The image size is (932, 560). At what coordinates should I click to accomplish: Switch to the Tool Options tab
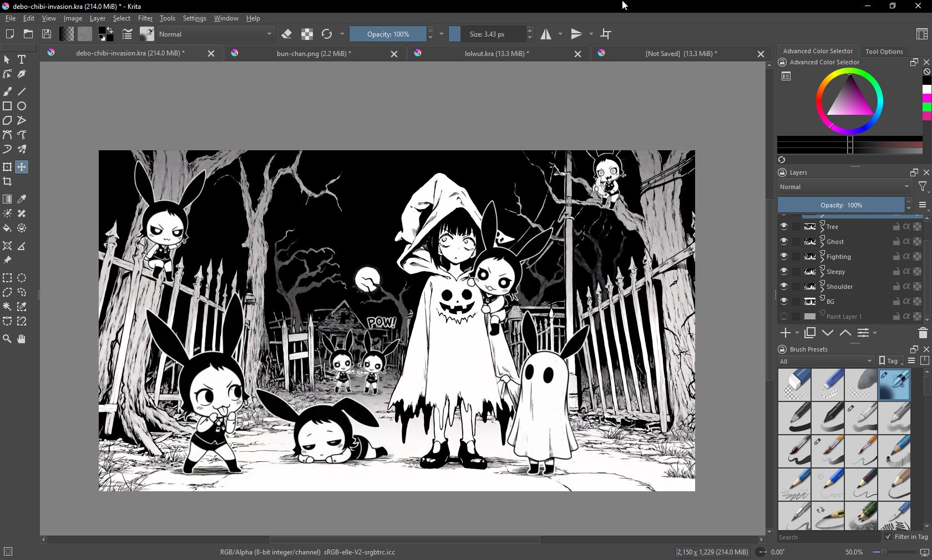pos(884,52)
